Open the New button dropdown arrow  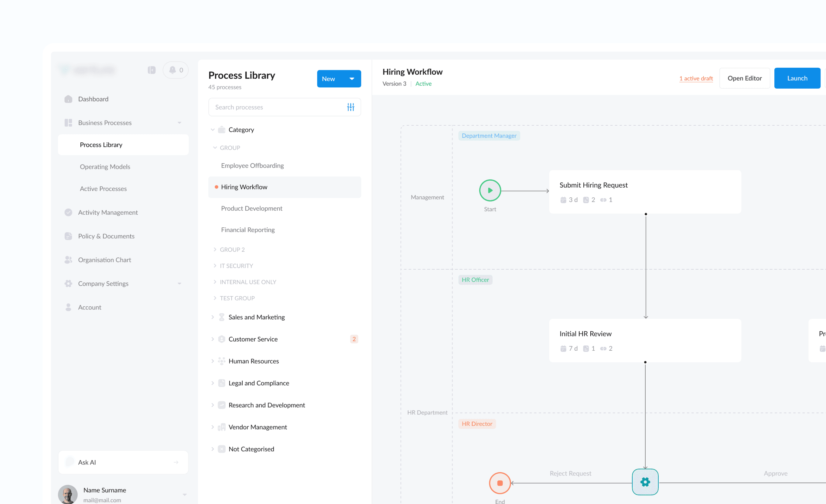pyautogui.click(x=352, y=79)
